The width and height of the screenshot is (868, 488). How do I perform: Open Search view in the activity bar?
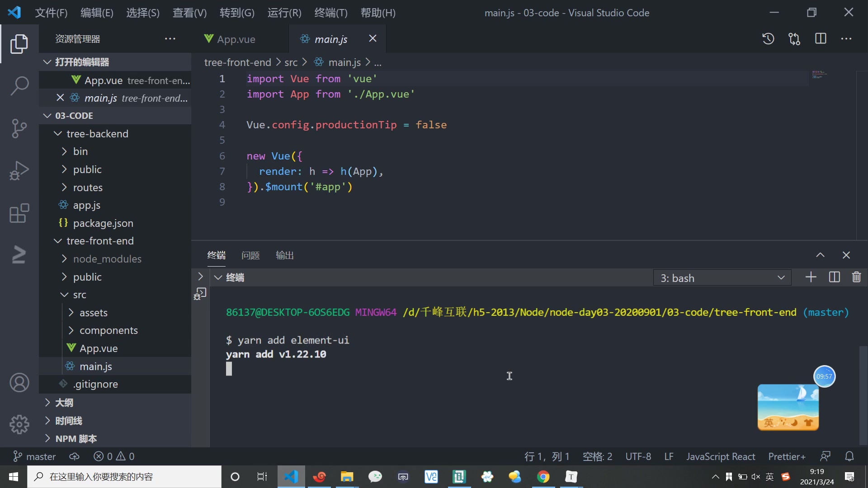(x=19, y=85)
